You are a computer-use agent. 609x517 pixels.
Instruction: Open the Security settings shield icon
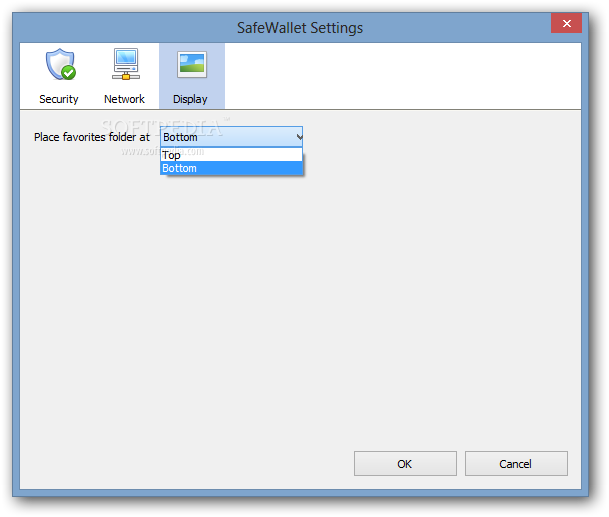point(61,64)
